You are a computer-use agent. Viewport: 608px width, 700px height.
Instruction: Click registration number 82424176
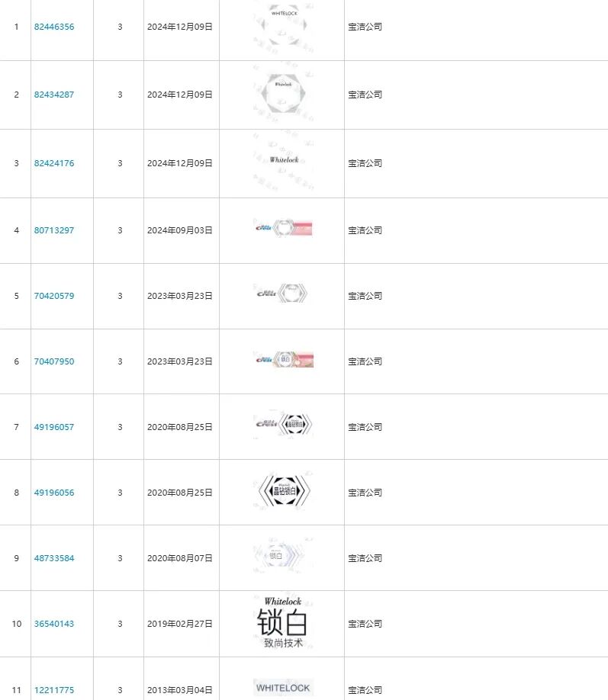[54, 163]
